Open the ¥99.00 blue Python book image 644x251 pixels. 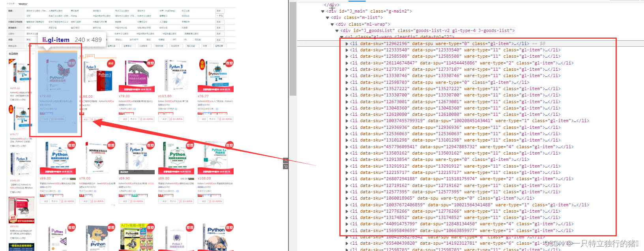(58, 158)
